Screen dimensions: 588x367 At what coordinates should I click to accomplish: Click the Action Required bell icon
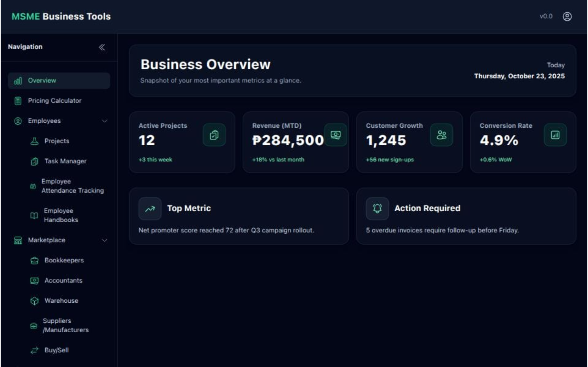pyautogui.click(x=377, y=208)
